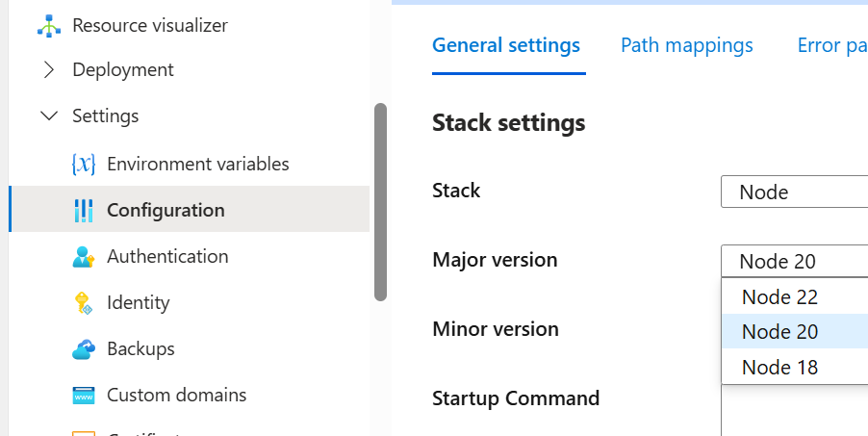Screen dimensions: 868x436
Task: Click the Custom domains www icon
Action: tap(84, 396)
